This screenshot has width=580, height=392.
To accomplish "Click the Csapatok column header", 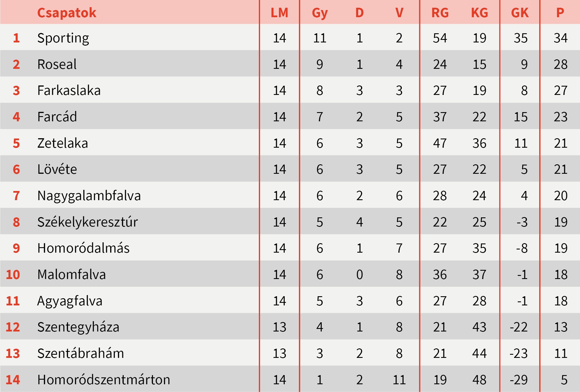I will (x=67, y=13).
